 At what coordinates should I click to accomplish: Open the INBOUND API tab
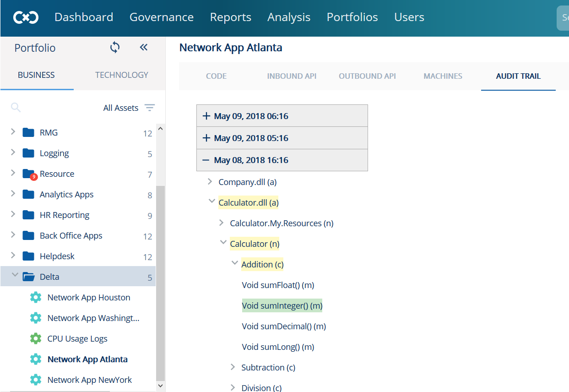point(292,76)
